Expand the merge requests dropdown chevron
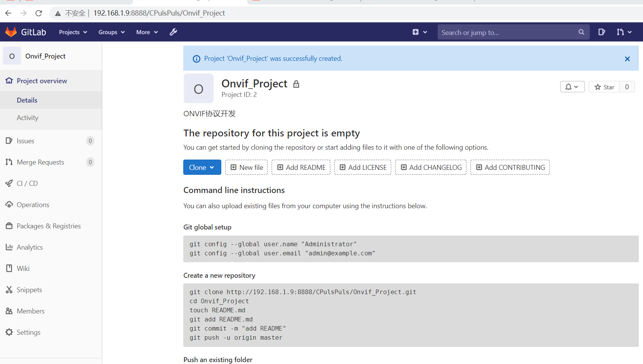Image resolution: width=643 pixels, height=364 pixels. pos(630,32)
